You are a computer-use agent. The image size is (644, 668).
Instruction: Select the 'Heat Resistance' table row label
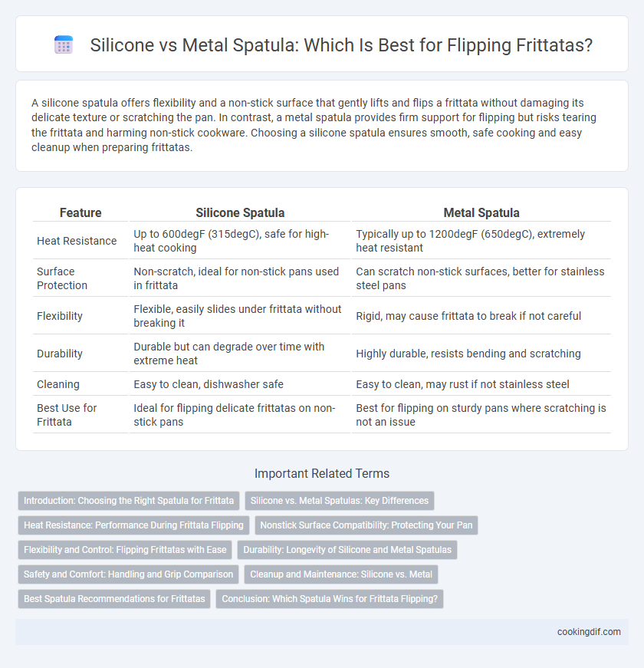[77, 241]
